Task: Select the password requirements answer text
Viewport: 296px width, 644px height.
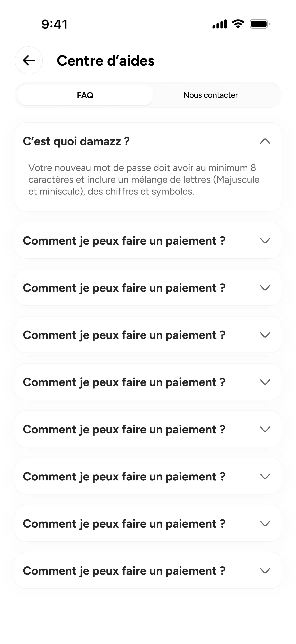Action: (x=144, y=179)
